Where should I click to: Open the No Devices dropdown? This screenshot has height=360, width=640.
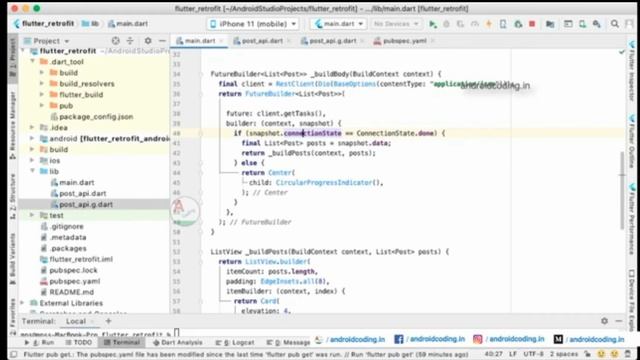396,24
